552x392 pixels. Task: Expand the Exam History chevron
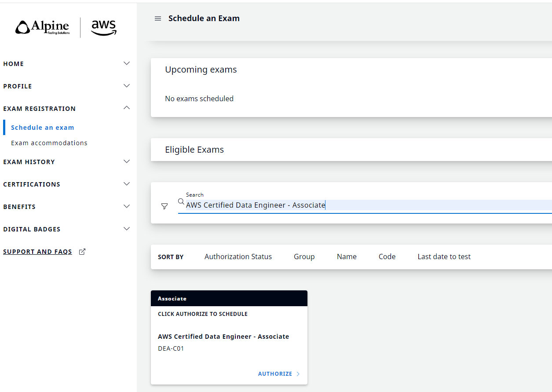127,161
